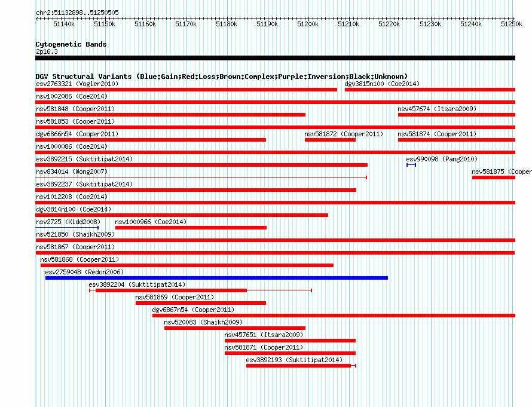Image resolution: width=532 pixels, height=407 pixels.
Task: Click the red nsv1000966 loss bar
Action: [191, 228]
